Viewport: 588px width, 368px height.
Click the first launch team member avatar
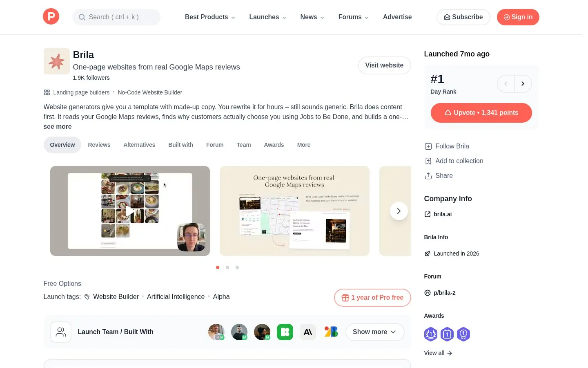(216, 332)
